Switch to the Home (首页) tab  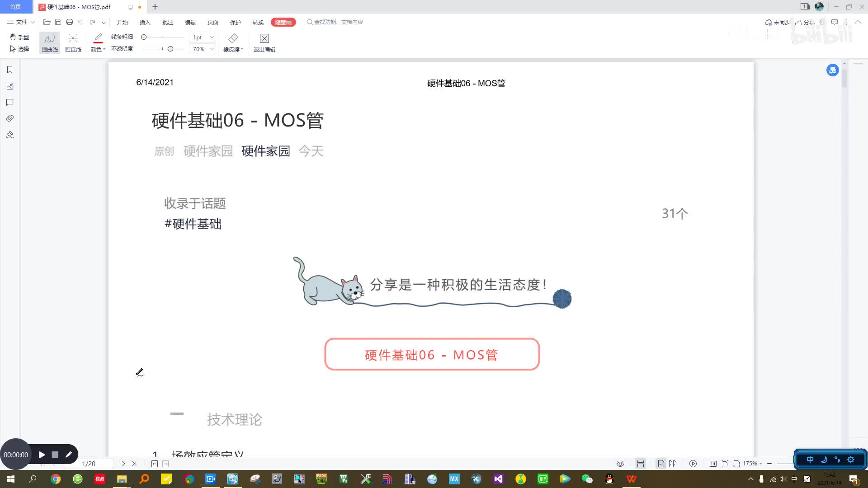tap(16, 7)
